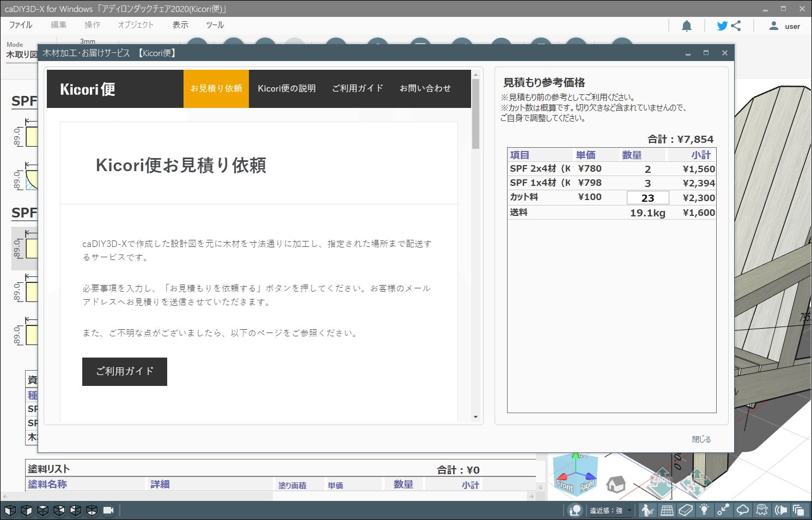The height and width of the screenshot is (520, 812).
Task: Click the home view house icon
Action: click(616, 484)
